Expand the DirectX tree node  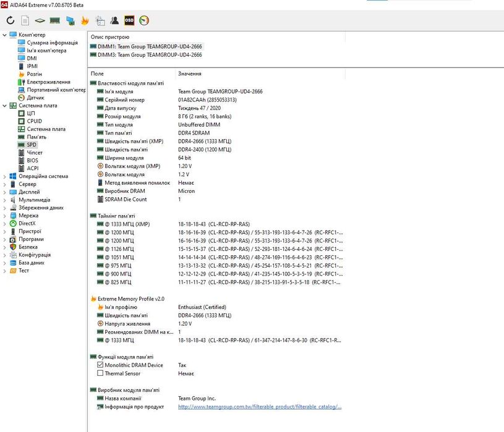tap(4, 224)
